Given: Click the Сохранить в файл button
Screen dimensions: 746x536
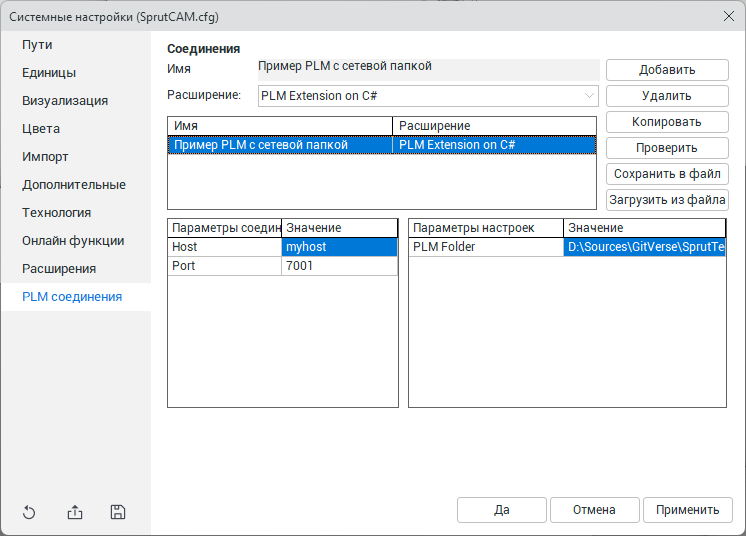Looking at the screenshot, I should pyautogui.click(x=667, y=174).
